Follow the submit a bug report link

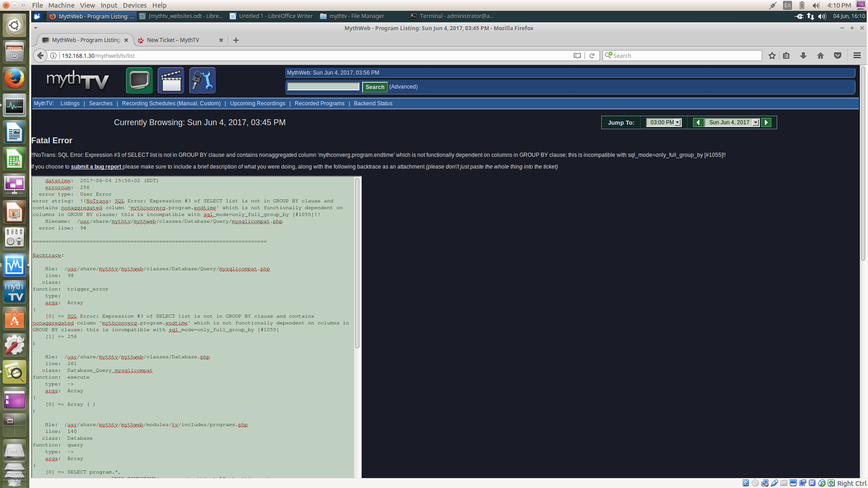(x=96, y=167)
